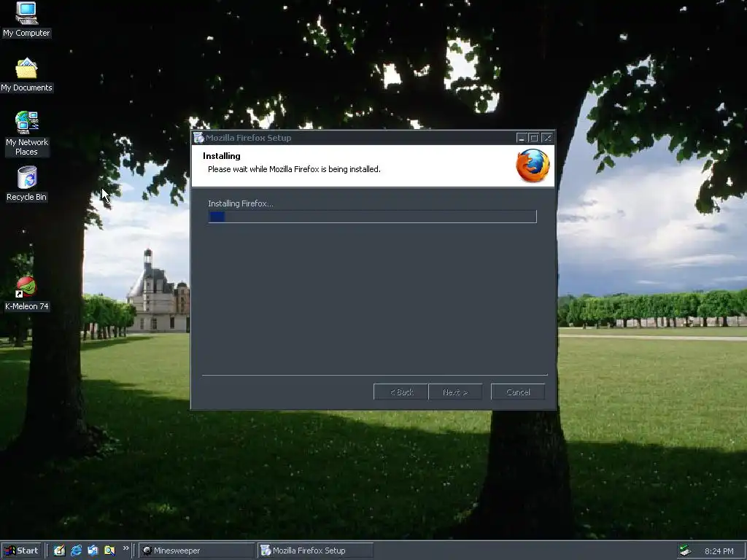This screenshot has height=560, width=747.
Task: Click the Firefox logo in the setup header
Action: (533, 166)
